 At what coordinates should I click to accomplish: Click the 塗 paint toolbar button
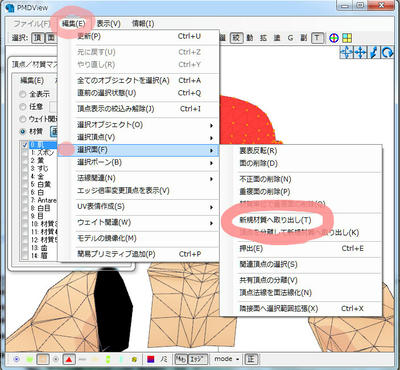pyautogui.click(x=277, y=38)
